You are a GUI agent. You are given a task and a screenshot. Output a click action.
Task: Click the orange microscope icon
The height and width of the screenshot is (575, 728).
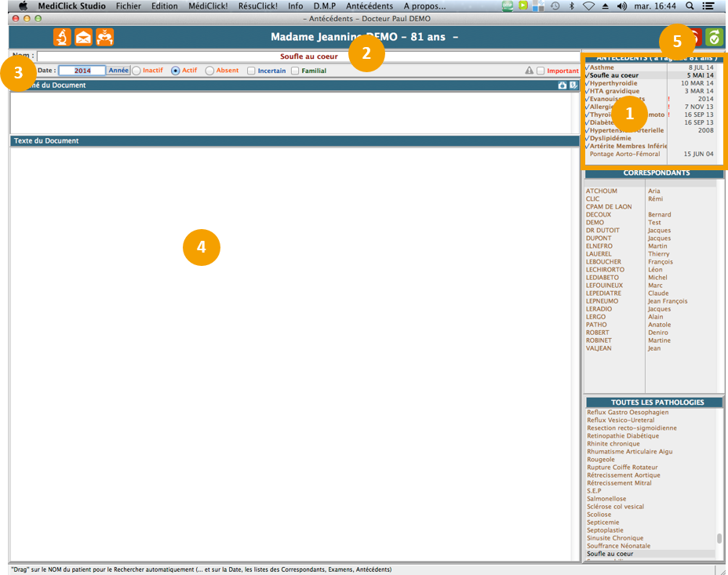(x=62, y=37)
